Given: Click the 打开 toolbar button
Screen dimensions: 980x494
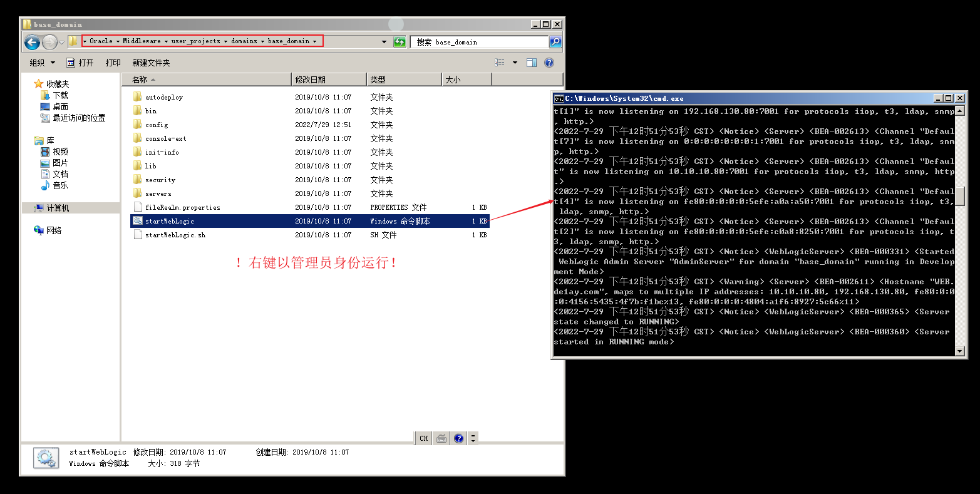Looking at the screenshot, I should (x=80, y=63).
